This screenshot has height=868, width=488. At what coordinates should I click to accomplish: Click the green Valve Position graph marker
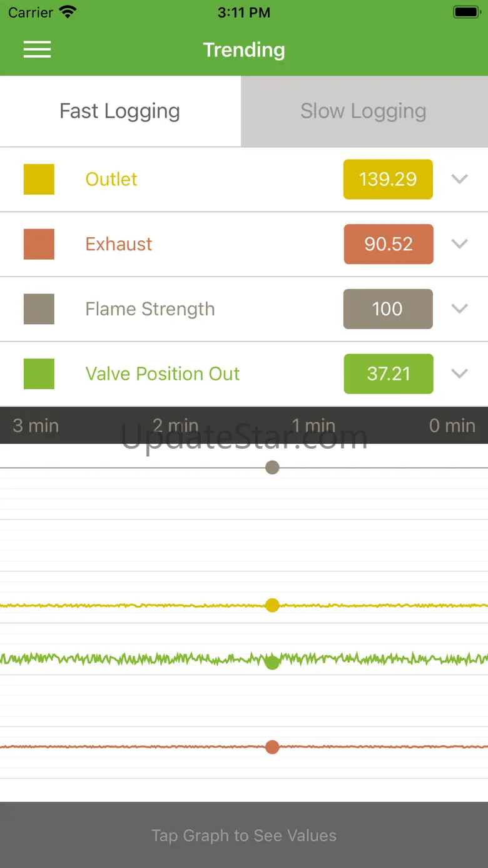pyautogui.click(x=272, y=662)
